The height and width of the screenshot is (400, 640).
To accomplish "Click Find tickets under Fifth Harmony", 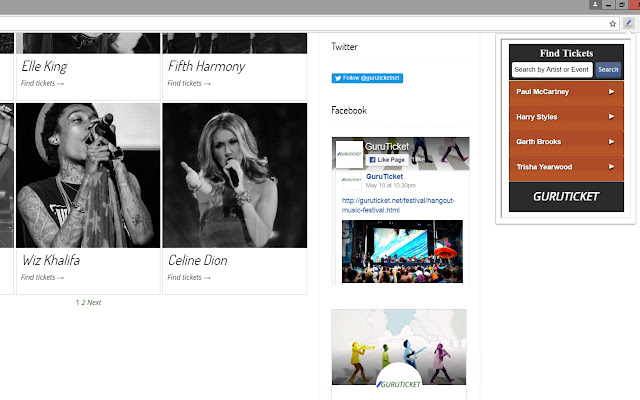I will [189, 83].
